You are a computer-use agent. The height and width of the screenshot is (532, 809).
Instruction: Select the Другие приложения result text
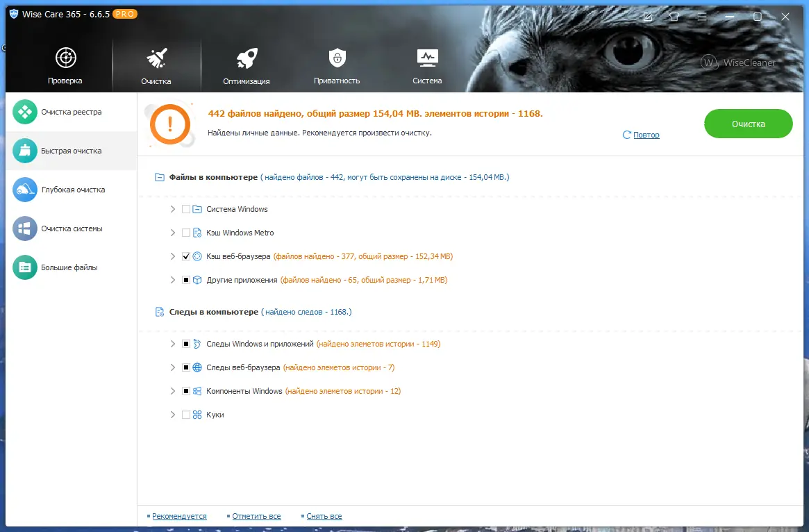pos(364,280)
